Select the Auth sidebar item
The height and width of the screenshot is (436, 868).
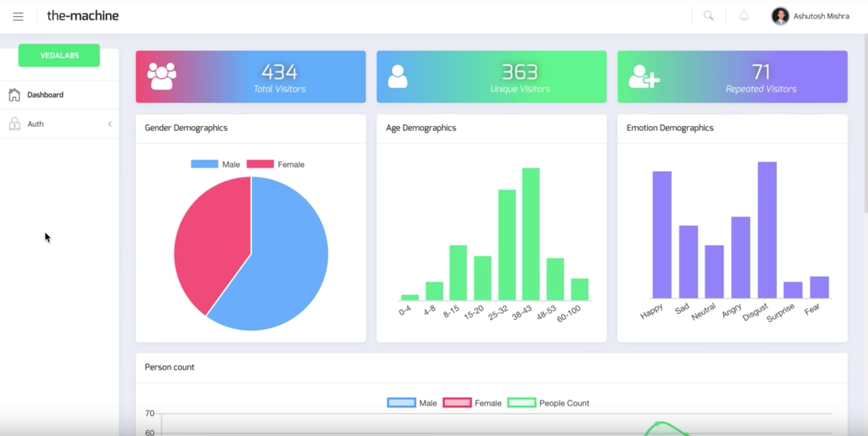[x=36, y=124]
